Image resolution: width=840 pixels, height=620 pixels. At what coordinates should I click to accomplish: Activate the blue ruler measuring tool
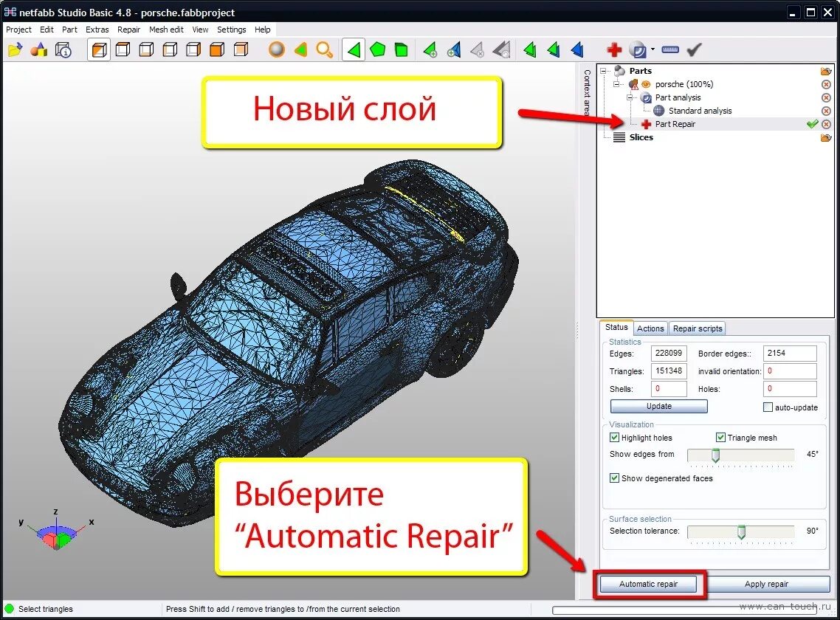670,50
